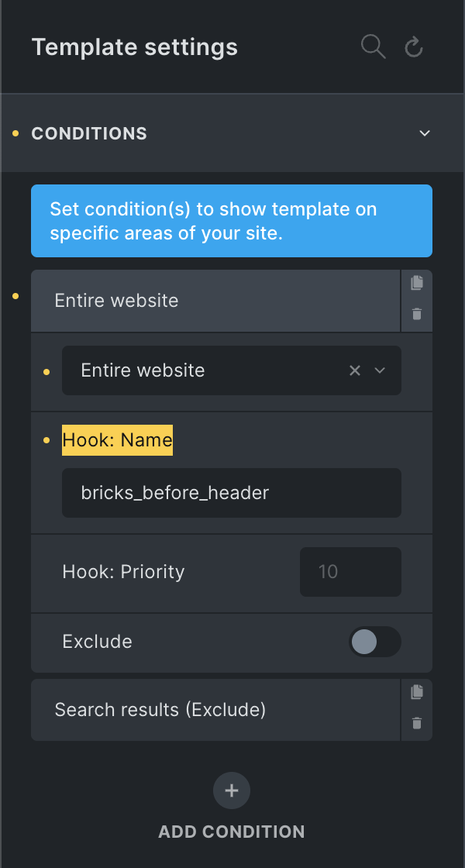Click the Template settings panel title
This screenshot has width=465, height=868.
tap(135, 47)
